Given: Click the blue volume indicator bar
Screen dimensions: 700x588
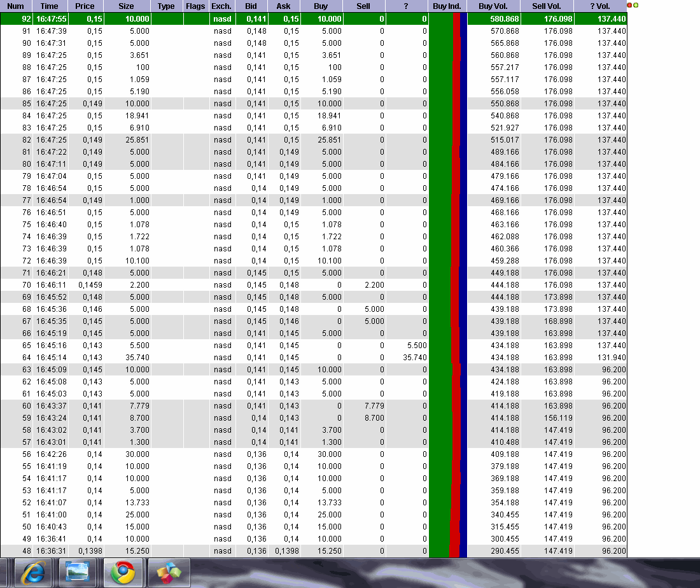Looking at the screenshot, I should (463, 286).
